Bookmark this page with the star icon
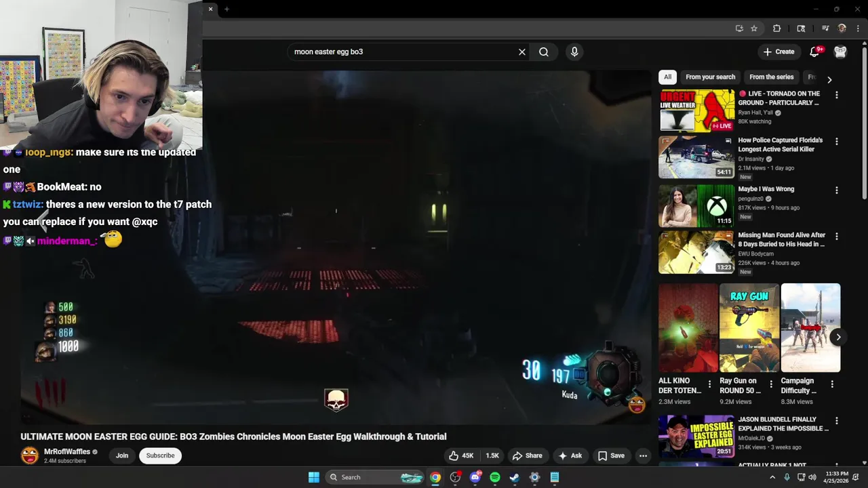 754,28
